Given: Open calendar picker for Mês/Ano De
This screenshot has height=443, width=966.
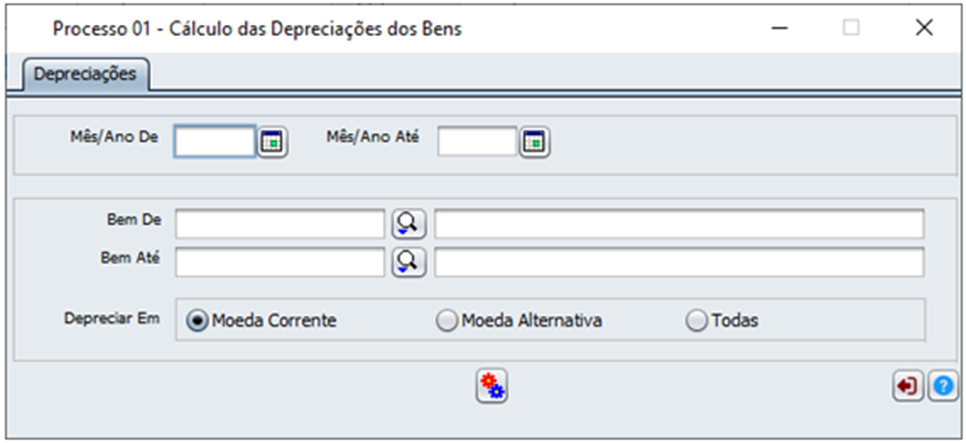Looking at the screenshot, I should click(x=272, y=142).
